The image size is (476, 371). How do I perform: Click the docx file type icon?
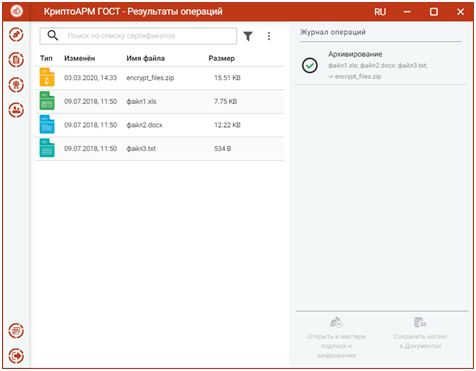click(x=47, y=125)
